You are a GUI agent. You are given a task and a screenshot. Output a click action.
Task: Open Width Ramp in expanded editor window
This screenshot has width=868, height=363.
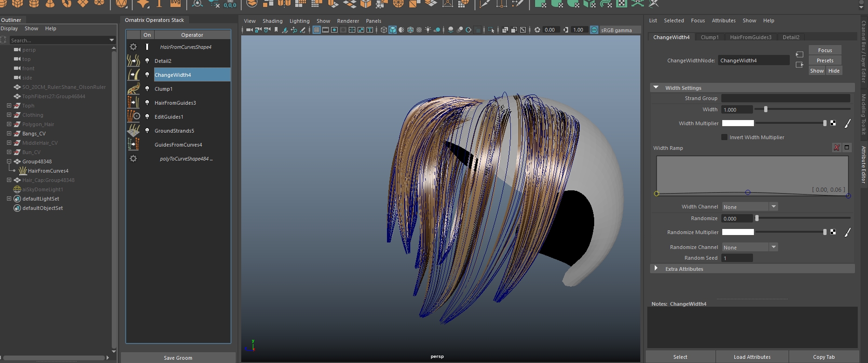point(847,148)
